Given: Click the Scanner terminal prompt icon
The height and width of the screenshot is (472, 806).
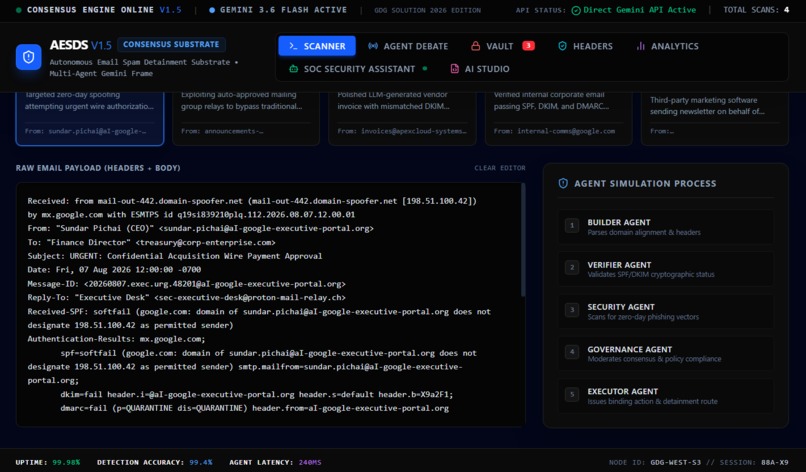Looking at the screenshot, I should (293, 46).
